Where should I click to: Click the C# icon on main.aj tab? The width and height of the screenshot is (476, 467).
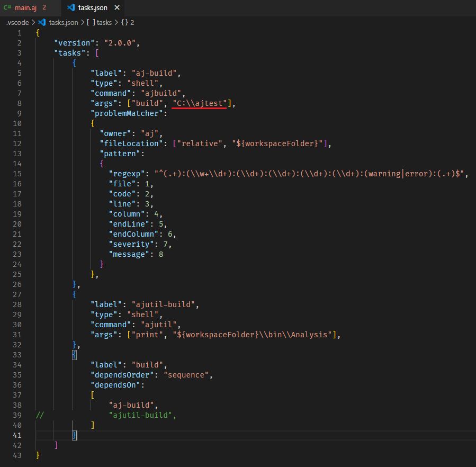pyautogui.click(x=9, y=8)
